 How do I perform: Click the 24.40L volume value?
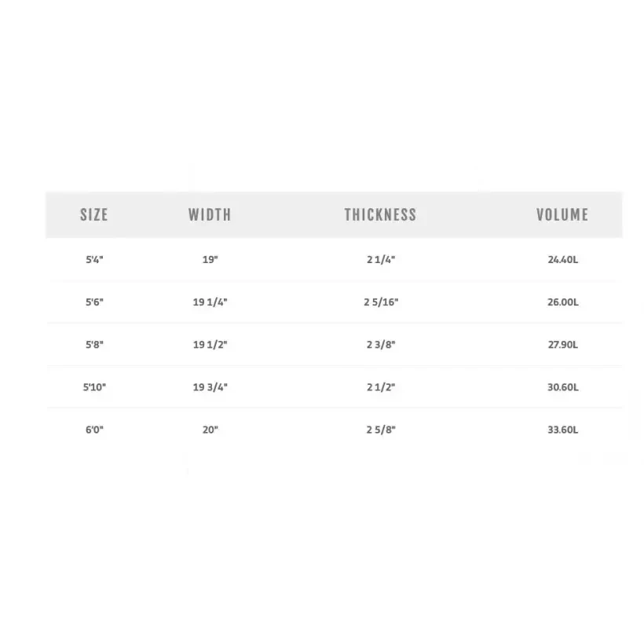562,259
